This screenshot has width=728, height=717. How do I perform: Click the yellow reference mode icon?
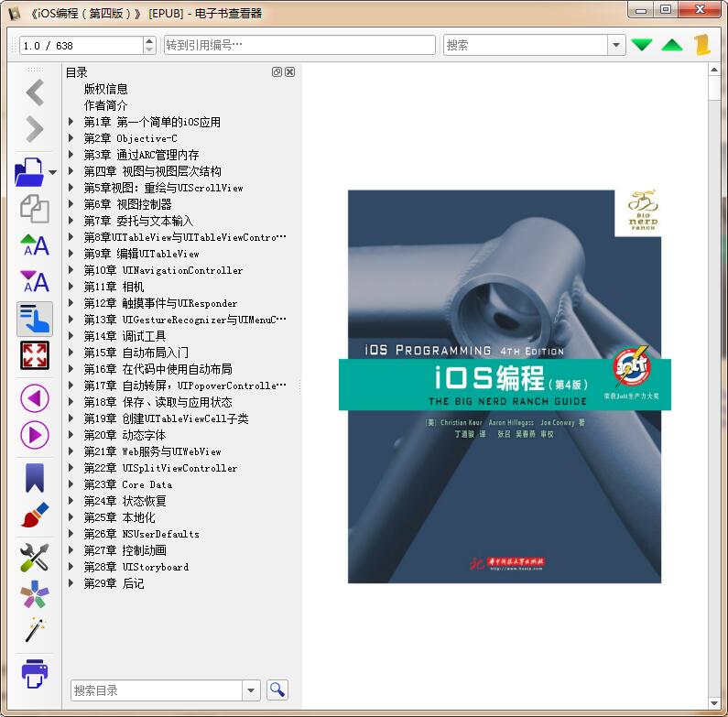pos(702,45)
